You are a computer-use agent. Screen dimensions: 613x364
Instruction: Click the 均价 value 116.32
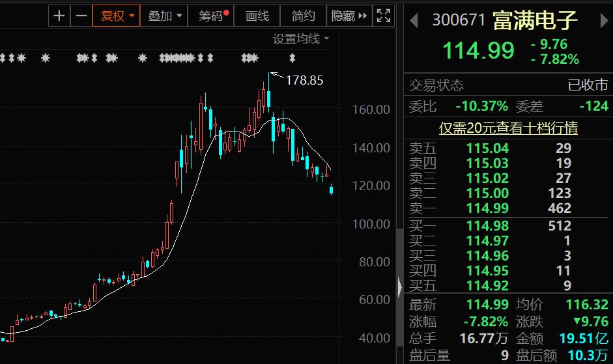[587, 304]
